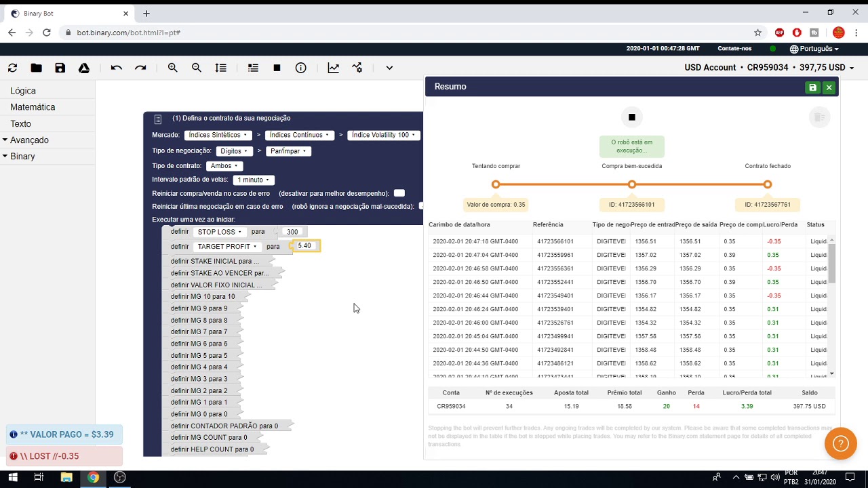
Task: Click the definir MG 10 para 10 block
Action: point(206,296)
